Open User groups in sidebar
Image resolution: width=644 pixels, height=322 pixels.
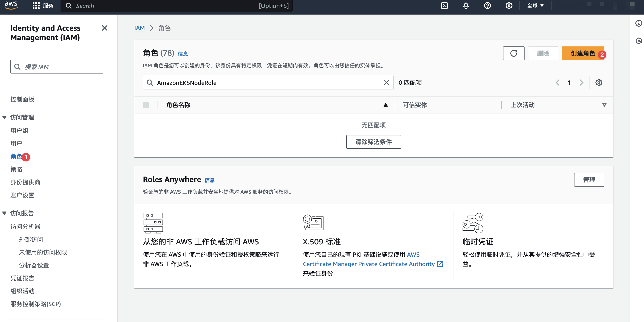[19, 130]
